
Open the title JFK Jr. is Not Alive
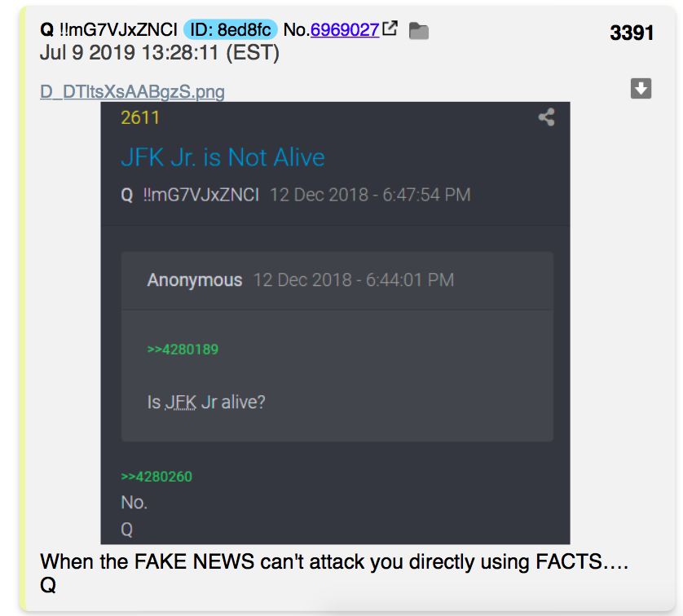(x=223, y=157)
